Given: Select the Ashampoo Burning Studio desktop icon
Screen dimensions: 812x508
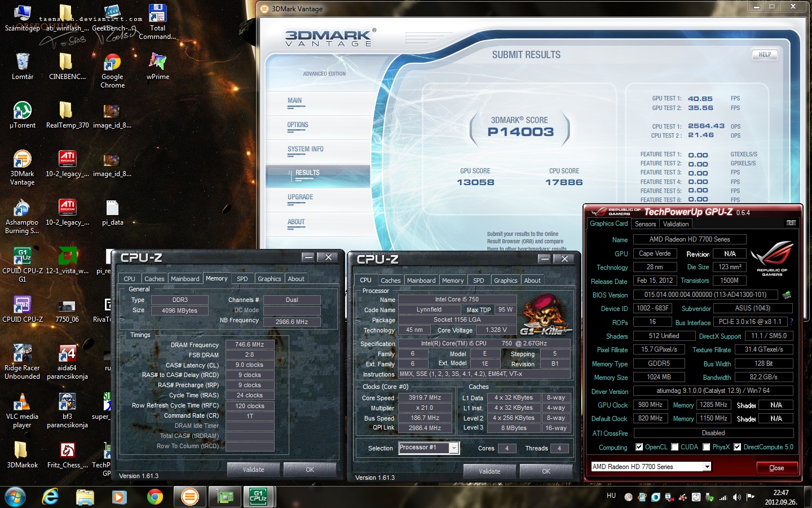Looking at the screenshot, I should tap(23, 217).
